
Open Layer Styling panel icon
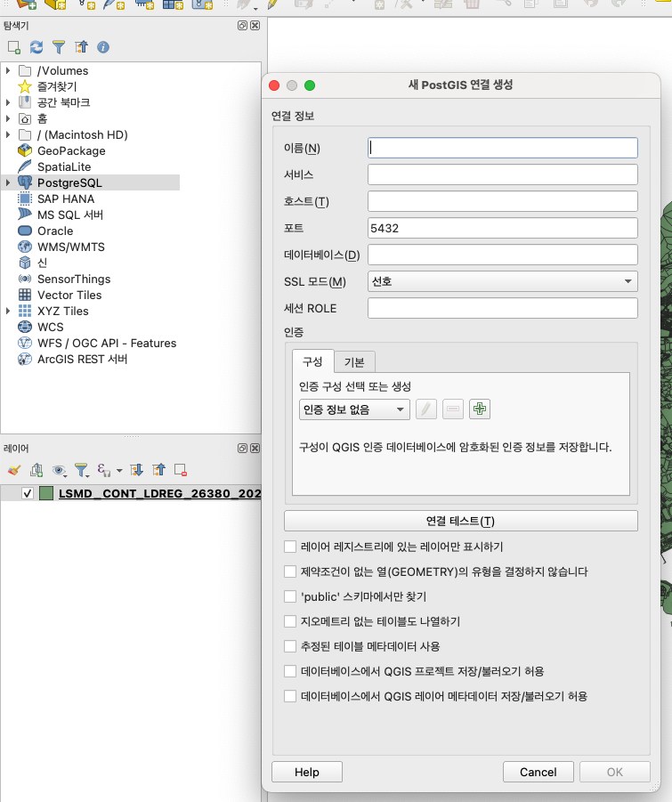14,470
